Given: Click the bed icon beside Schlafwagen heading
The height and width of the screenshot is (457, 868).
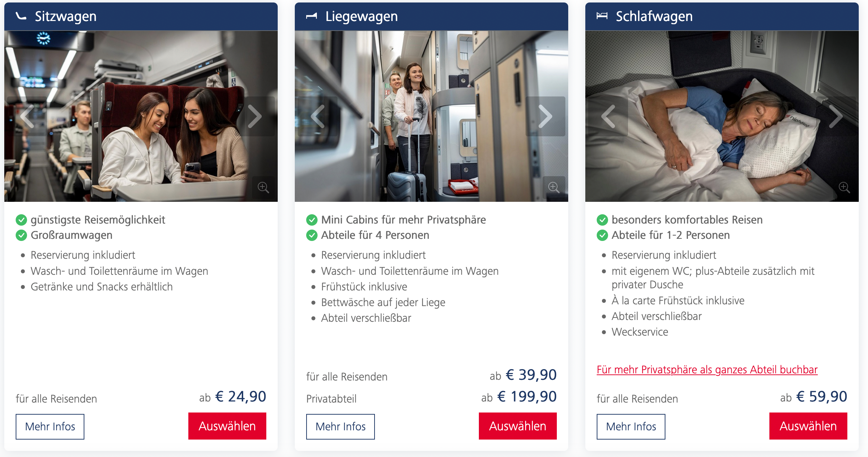Looking at the screenshot, I should point(602,16).
